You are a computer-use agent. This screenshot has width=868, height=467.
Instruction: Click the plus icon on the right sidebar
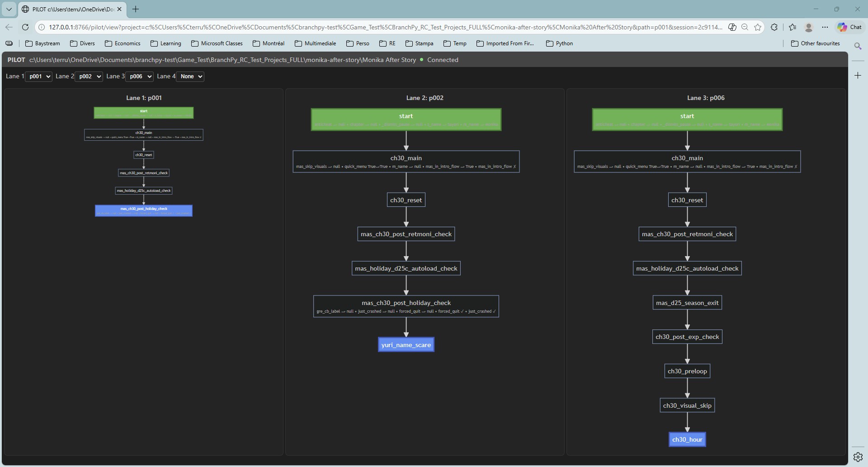pyautogui.click(x=858, y=75)
